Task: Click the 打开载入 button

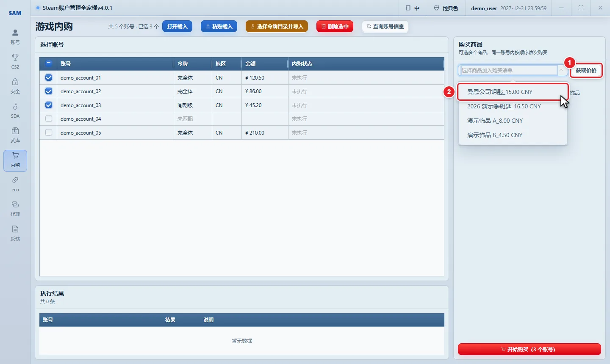Action: (177, 26)
